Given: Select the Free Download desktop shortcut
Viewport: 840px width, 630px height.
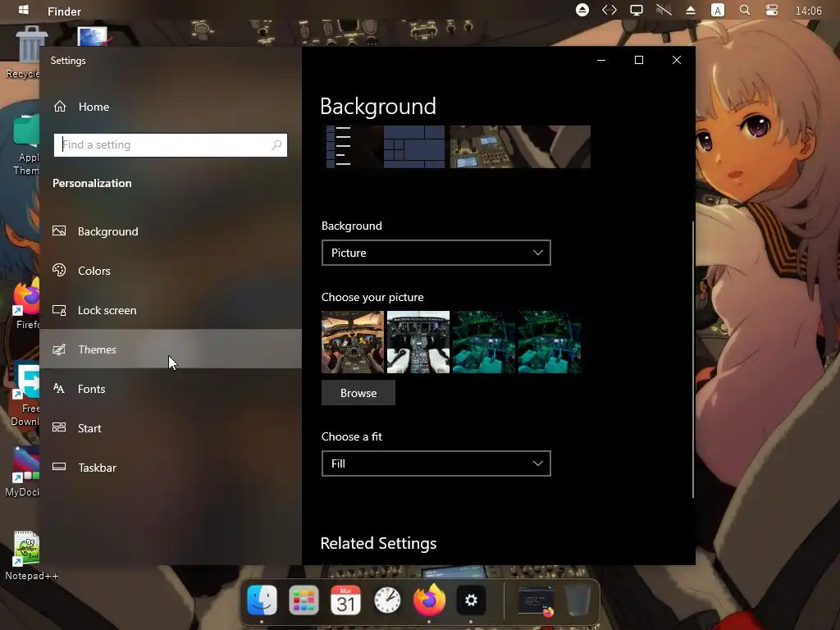Looking at the screenshot, I should [25, 395].
